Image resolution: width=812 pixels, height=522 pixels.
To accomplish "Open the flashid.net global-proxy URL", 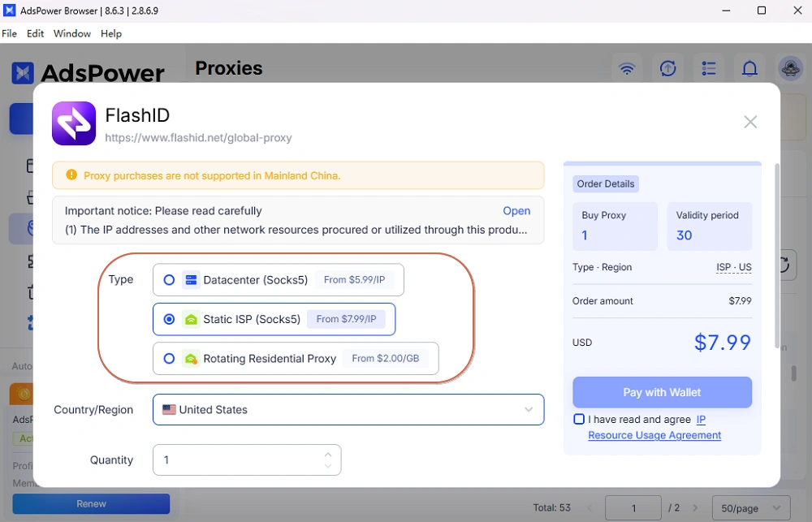I will pos(198,138).
